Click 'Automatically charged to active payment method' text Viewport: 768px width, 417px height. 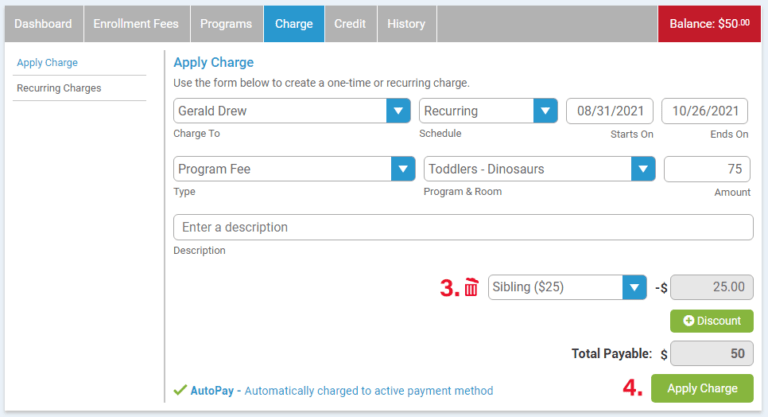click(x=369, y=391)
